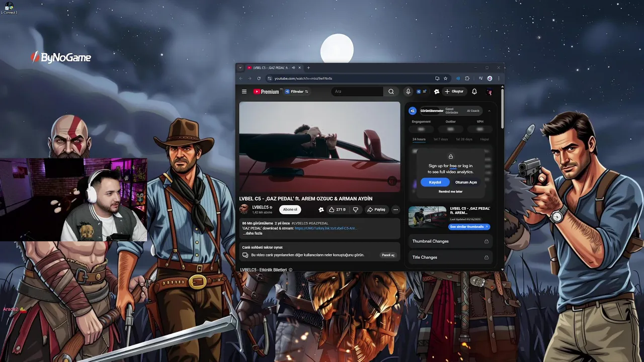This screenshot has width=644, height=362.
Task: Open YouTube notifications bell
Action: coord(474,92)
